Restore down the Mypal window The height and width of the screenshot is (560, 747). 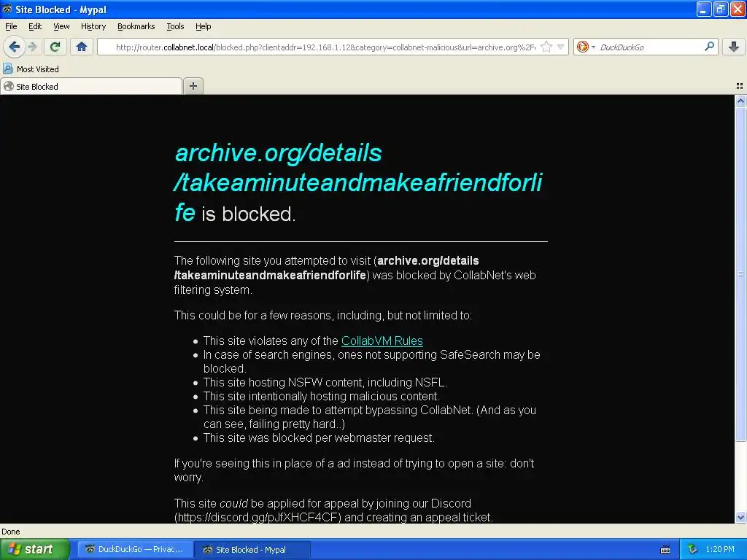721,9
